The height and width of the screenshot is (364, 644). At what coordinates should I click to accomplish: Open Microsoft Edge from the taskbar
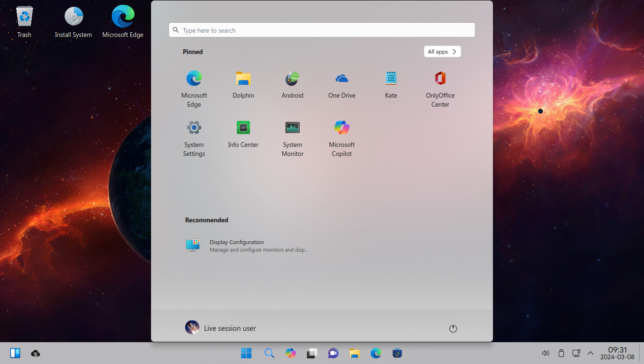coord(376,353)
